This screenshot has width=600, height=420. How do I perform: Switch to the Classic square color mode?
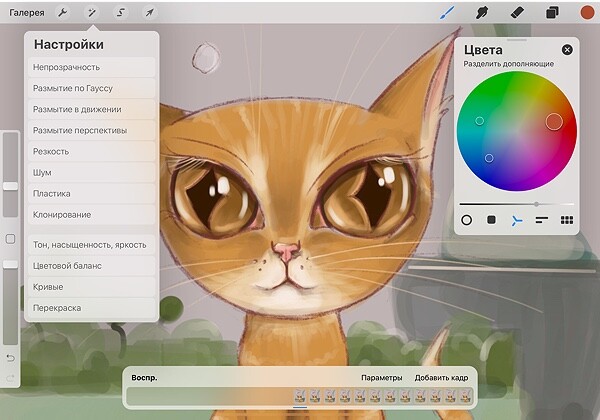(x=491, y=220)
